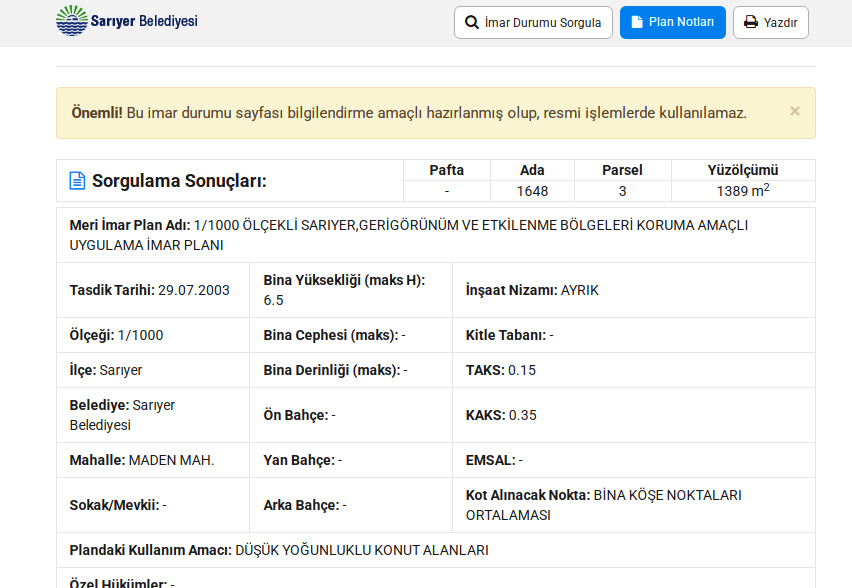Viewport: 852px width, 588px height.
Task: Click the EMSAL cell
Action: (634, 460)
